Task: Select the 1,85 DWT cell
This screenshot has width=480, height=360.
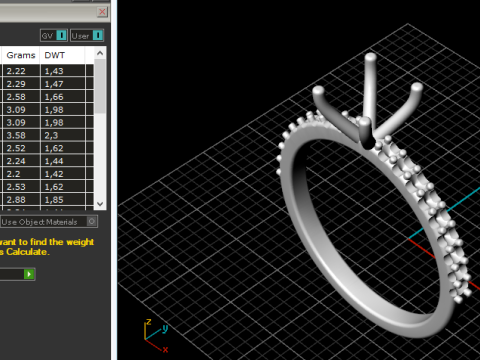Action: [x=63, y=200]
